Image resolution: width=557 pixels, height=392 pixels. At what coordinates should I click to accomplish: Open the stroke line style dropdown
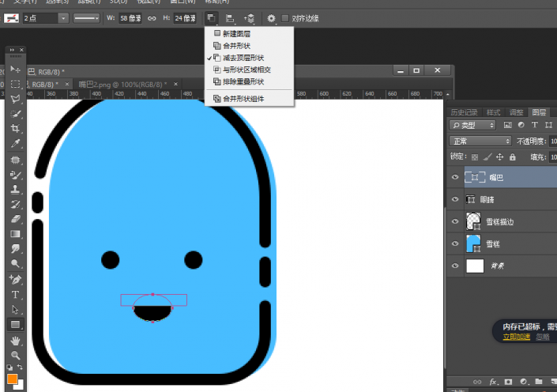pos(86,18)
